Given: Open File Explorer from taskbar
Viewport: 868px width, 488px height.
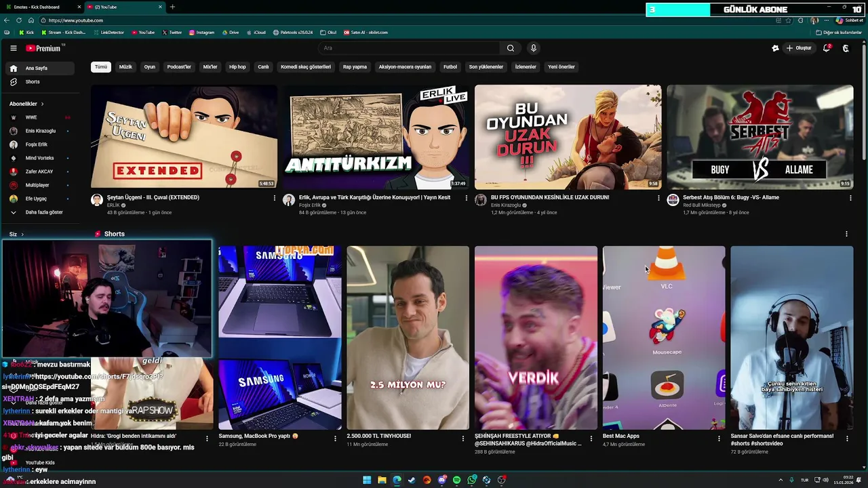Looking at the screenshot, I should [382, 480].
